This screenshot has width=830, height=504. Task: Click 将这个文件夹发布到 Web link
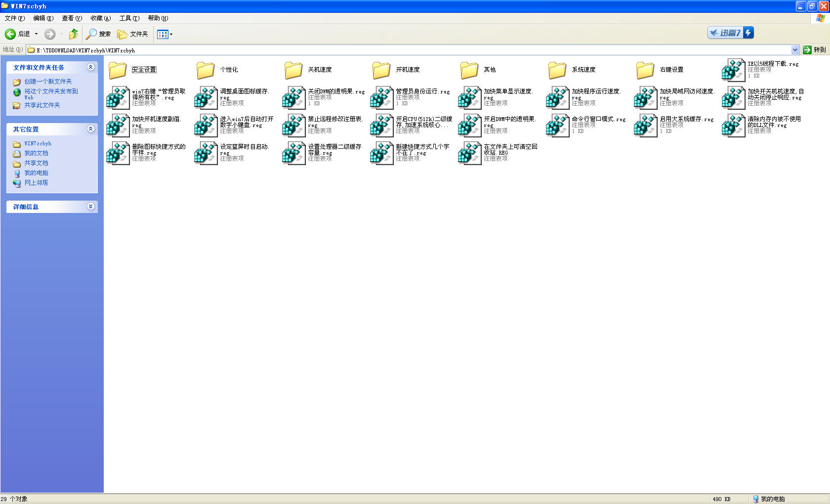pos(51,94)
